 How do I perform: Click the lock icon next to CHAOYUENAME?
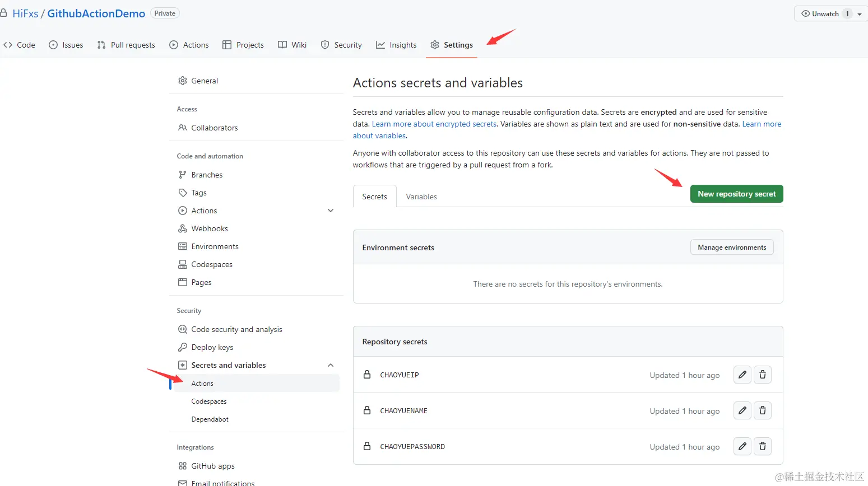tap(367, 410)
